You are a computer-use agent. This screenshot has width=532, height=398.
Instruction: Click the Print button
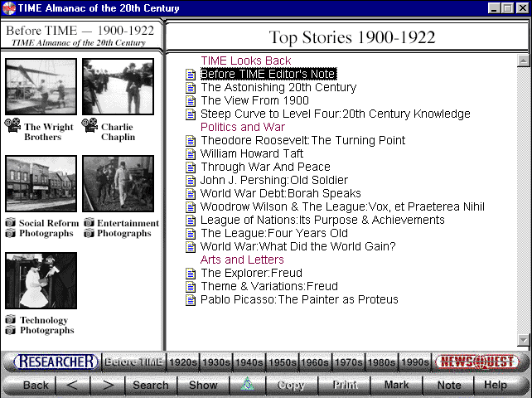(344, 385)
